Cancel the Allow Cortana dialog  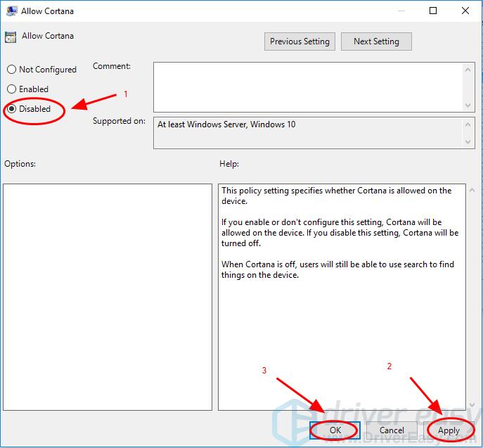[x=392, y=430]
